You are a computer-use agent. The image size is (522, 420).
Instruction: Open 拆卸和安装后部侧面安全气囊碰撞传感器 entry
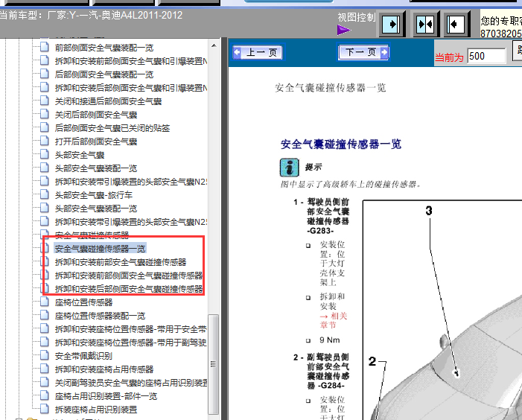pos(129,289)
